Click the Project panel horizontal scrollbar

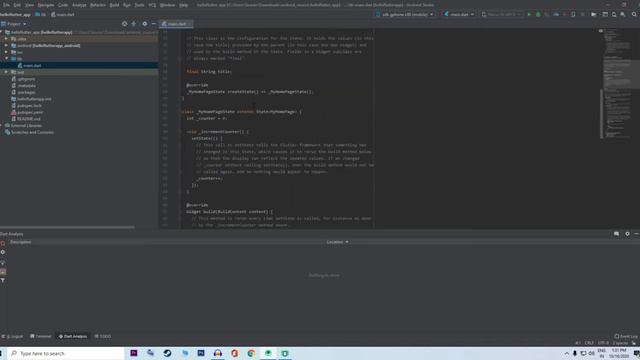(67, 227)
